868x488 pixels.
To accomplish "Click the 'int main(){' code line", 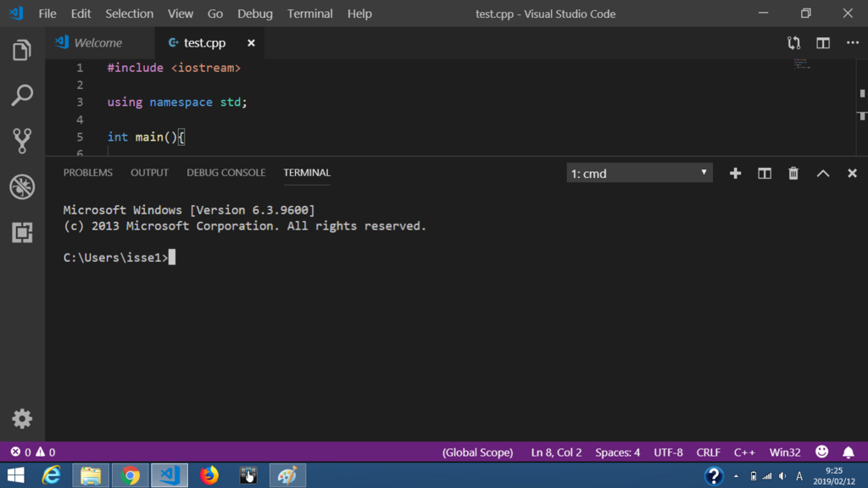I will pyautogui.click(x=146, y=136).
